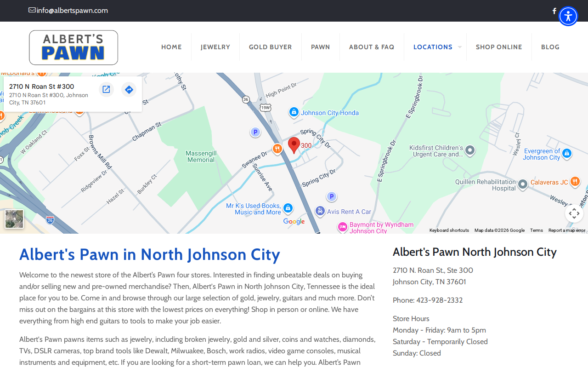
Task: Click the Sunday: Closed text
Action: (417, 353)
